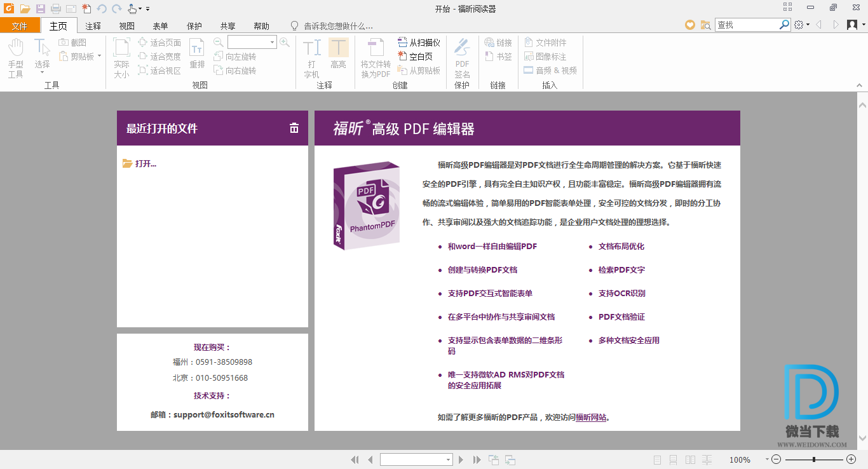Expand the touch mode dropdown in quick access toolbar
Screen dimensions: 868x469
tap(139, 9)
